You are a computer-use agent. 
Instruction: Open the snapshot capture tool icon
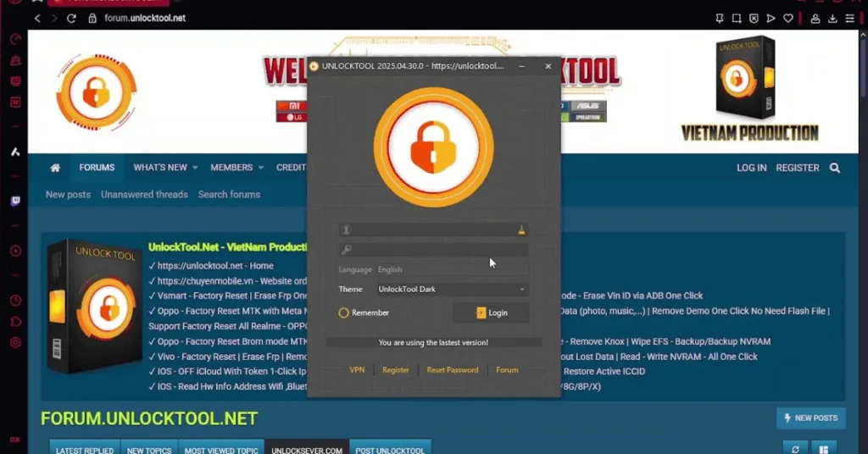tap(737, 19)
